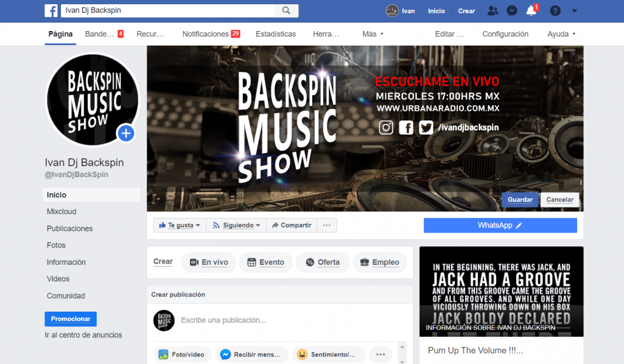The width and height of the screenshot is (624, 364).
Task: Select Recibir mensajes post option
Action: click(x=251, y=354)
